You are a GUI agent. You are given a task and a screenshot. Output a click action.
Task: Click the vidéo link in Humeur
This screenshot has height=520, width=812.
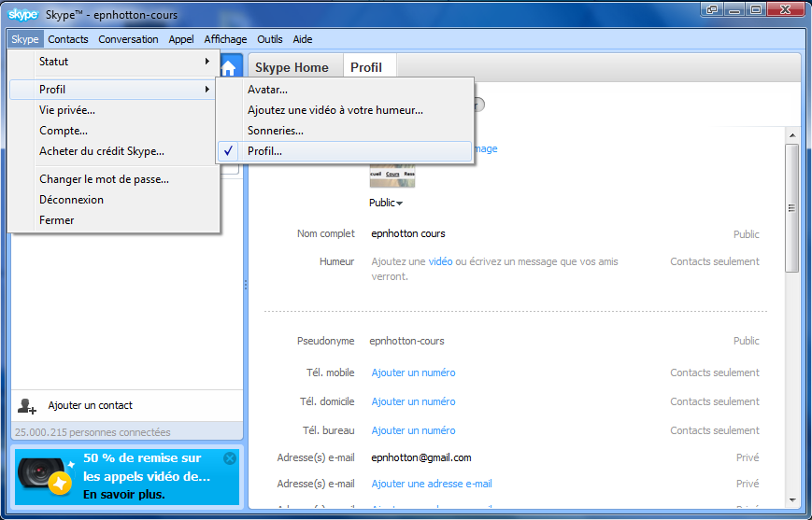440,261
